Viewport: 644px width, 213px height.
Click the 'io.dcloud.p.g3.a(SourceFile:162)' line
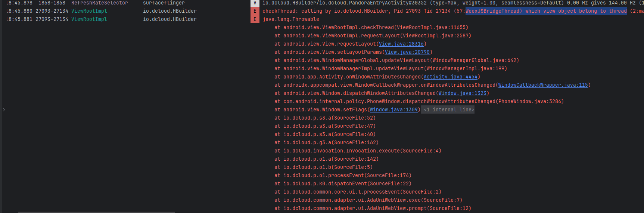[x=327, y=143]
